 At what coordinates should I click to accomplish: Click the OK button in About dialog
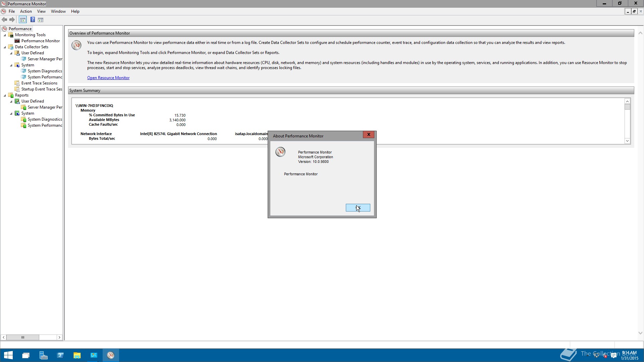[x=358, y=208]
